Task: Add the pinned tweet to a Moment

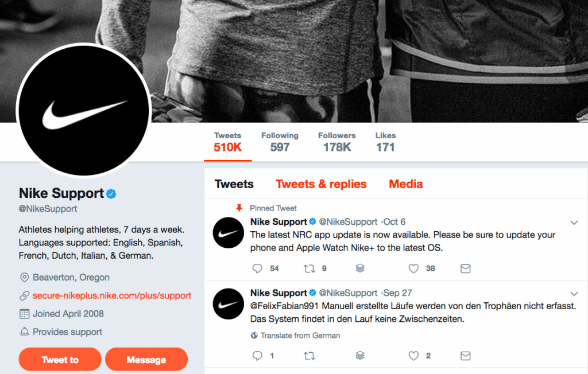Action: pyautogui.click(x=359, y=268)
